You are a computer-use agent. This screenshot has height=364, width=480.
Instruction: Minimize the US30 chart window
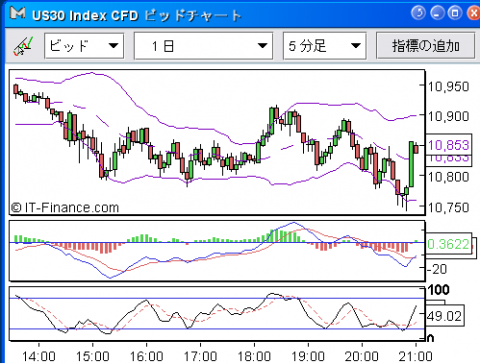click(x=437, y=13)
